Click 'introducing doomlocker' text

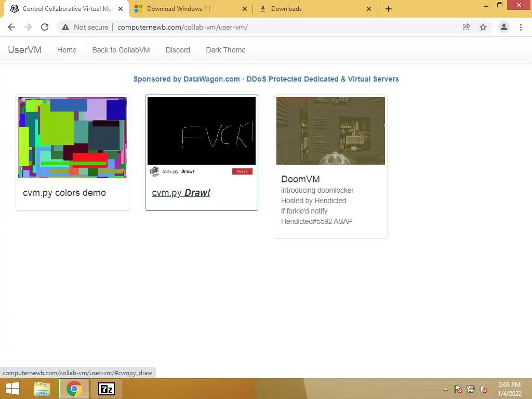[317, 190]
